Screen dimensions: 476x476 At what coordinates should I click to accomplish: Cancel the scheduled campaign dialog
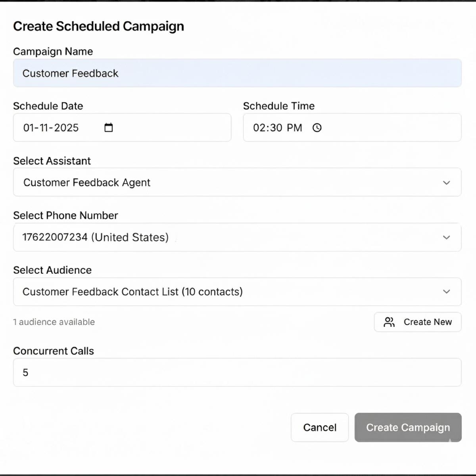[320, 427]
